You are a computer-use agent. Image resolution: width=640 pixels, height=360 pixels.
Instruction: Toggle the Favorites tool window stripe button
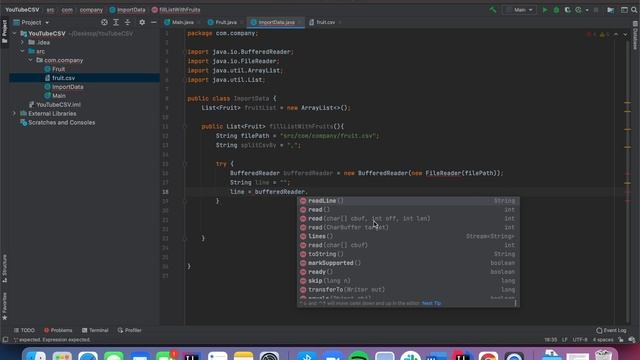coord(4,306)
